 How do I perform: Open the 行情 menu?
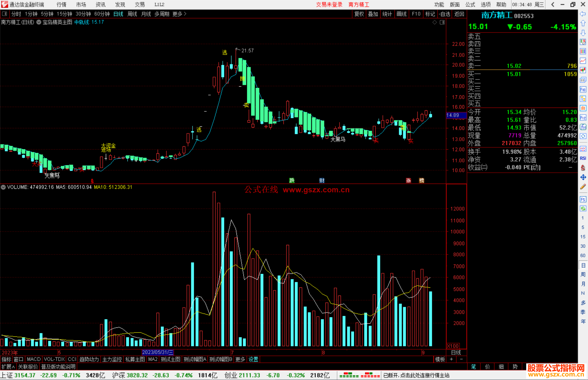point(61,5)
